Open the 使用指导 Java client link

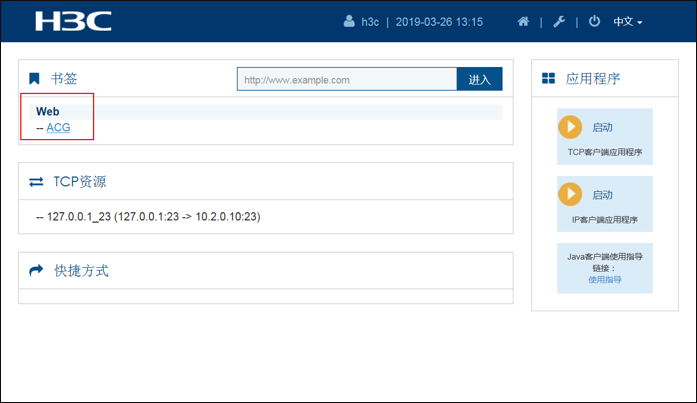coord(604,280)
